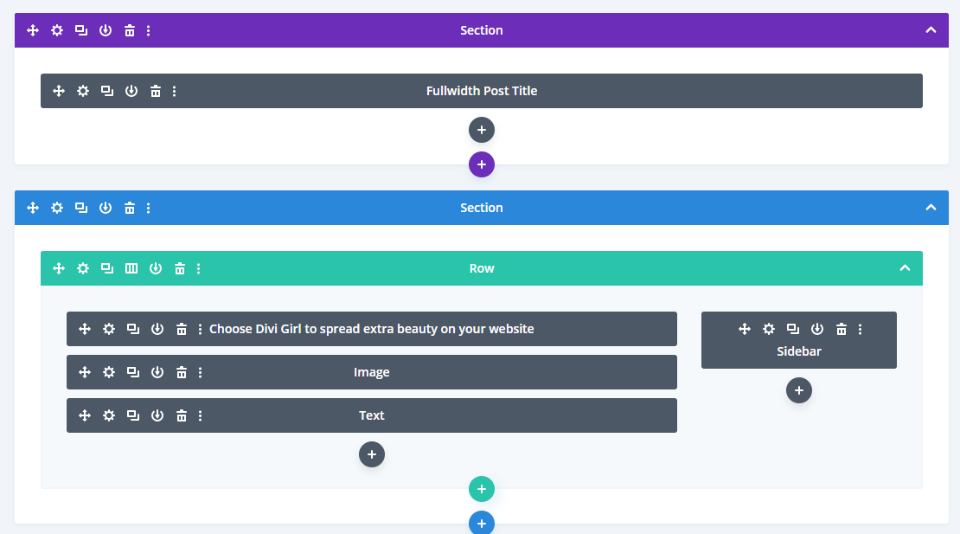Open three-dot menu of the blue Section
This screenshot has width=960, height=534.
(x=149, y=208)
